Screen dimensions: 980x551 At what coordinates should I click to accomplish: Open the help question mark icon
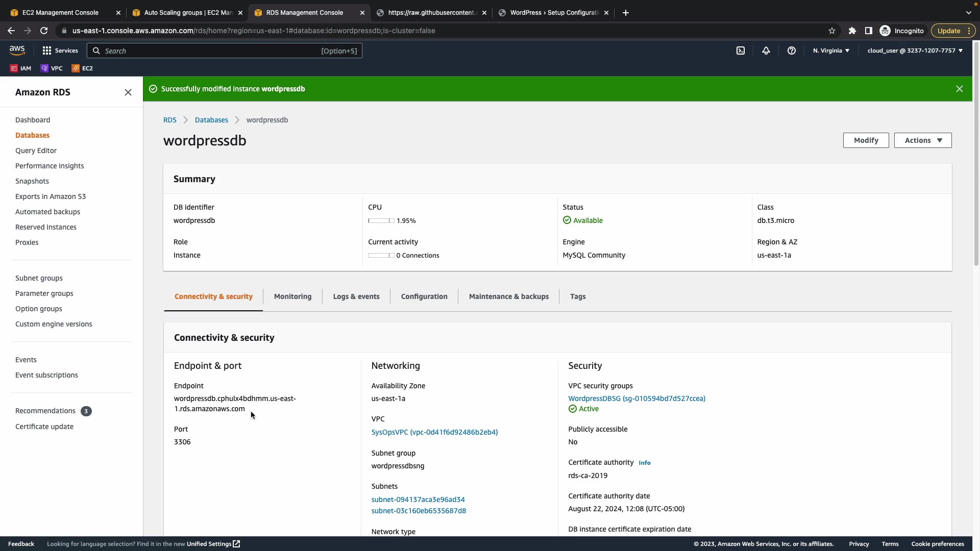[x=792, y=51]
